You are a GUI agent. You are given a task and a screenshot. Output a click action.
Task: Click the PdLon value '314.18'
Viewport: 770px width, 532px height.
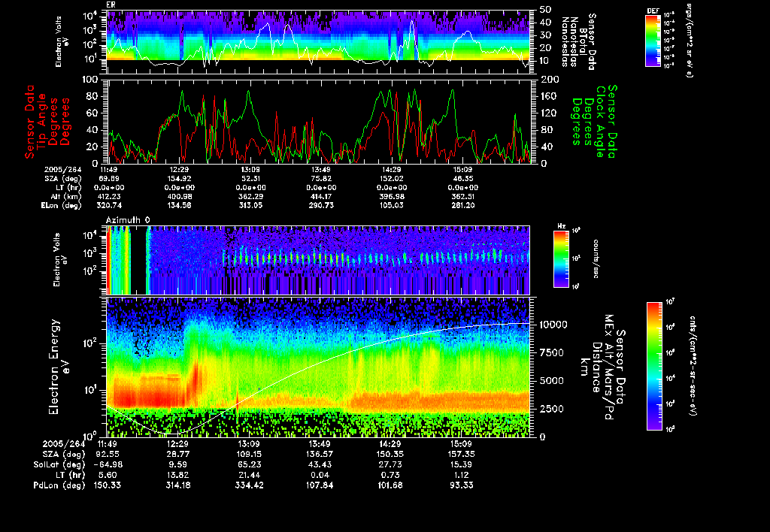(x=178, y=485)
